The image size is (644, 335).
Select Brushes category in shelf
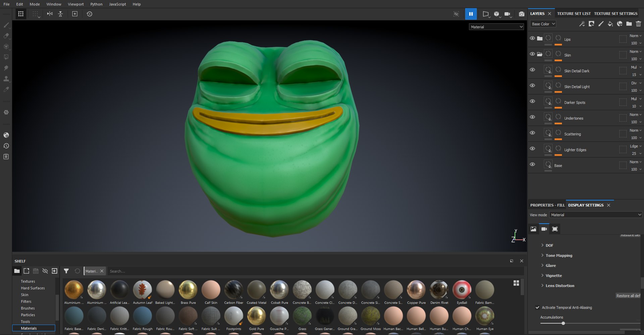pos(28,308)
